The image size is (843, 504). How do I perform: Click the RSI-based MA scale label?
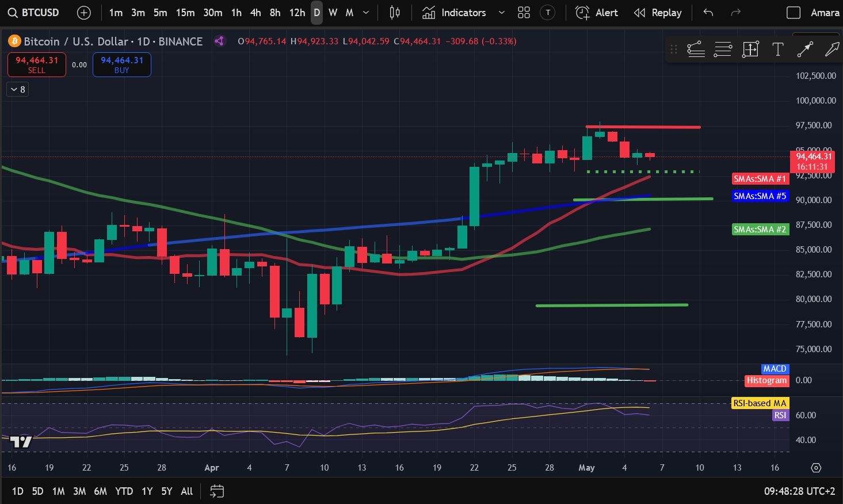click(x=760, y=403)
